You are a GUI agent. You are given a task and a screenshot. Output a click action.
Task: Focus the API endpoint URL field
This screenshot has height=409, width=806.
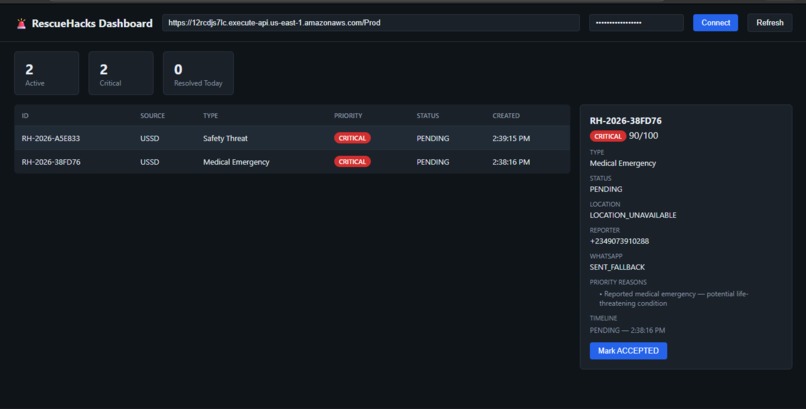pyautogui.click(x=371, y=23)
